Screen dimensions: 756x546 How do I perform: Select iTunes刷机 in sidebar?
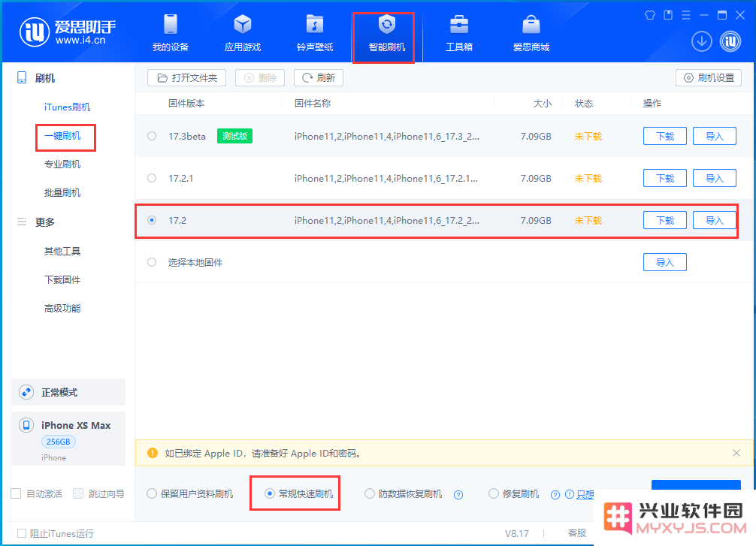point(67,107)
